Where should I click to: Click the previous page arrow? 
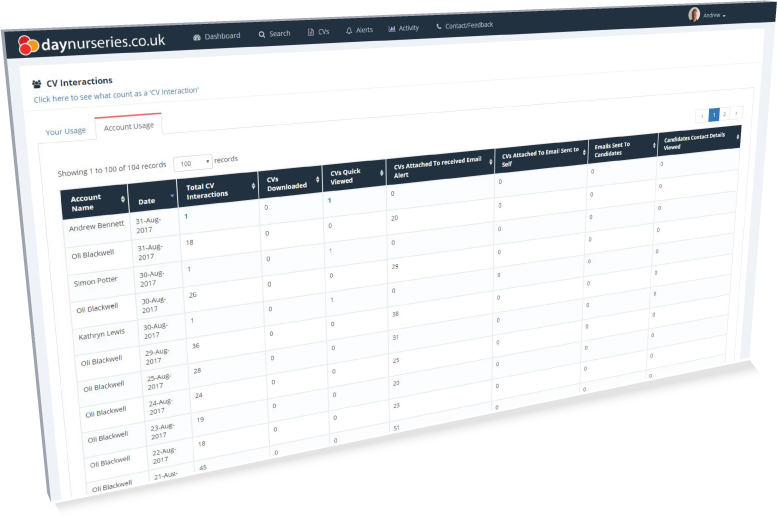coord(702,116)
